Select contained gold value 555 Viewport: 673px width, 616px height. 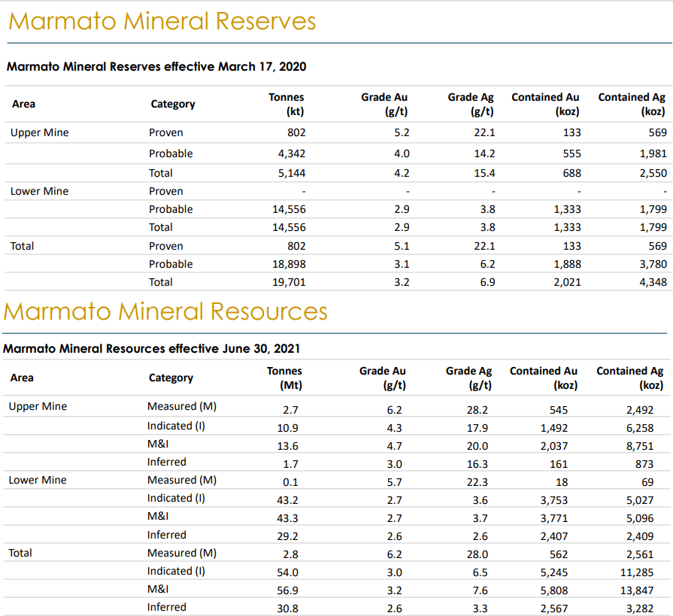(x=572, y=153)
